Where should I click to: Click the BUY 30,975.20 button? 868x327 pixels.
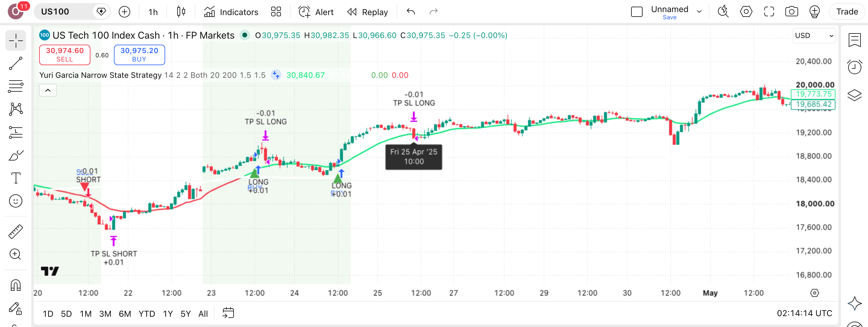coord(139,55)
